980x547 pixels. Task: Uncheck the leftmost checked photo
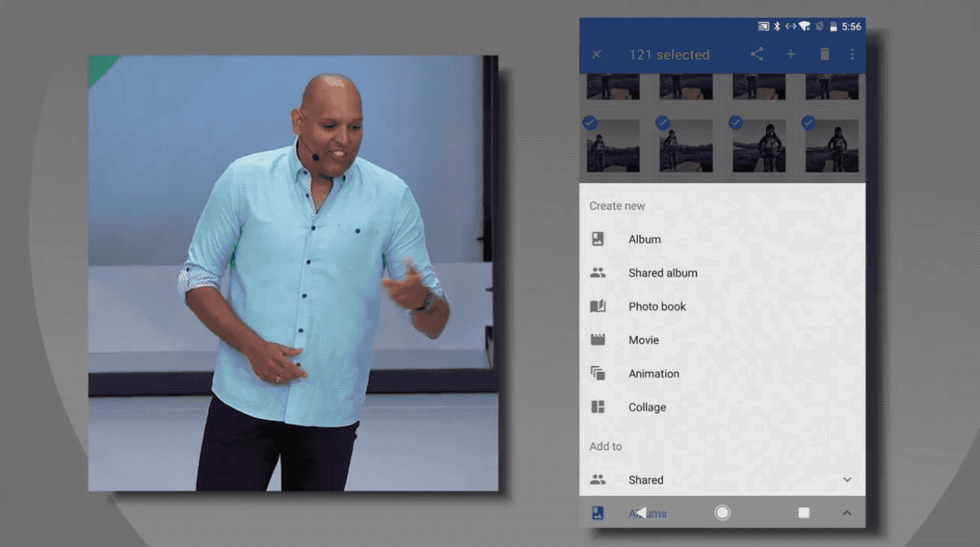pos(589,122)
